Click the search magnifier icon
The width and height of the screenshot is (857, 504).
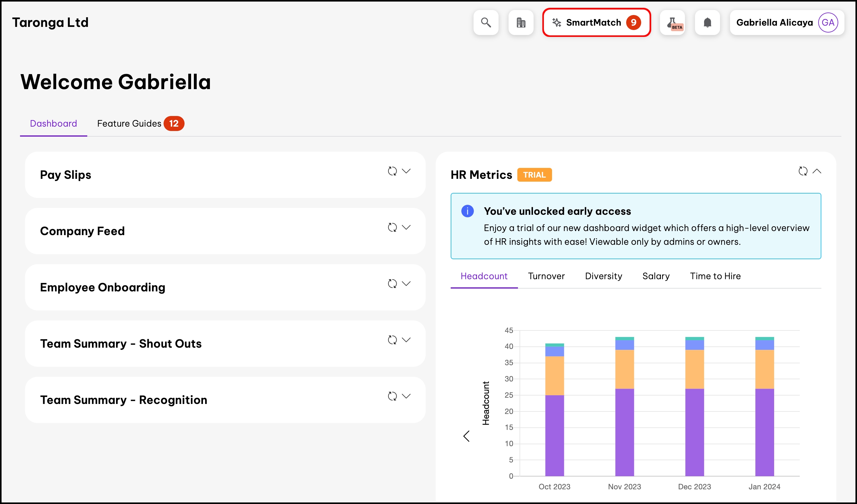[486, 23]
